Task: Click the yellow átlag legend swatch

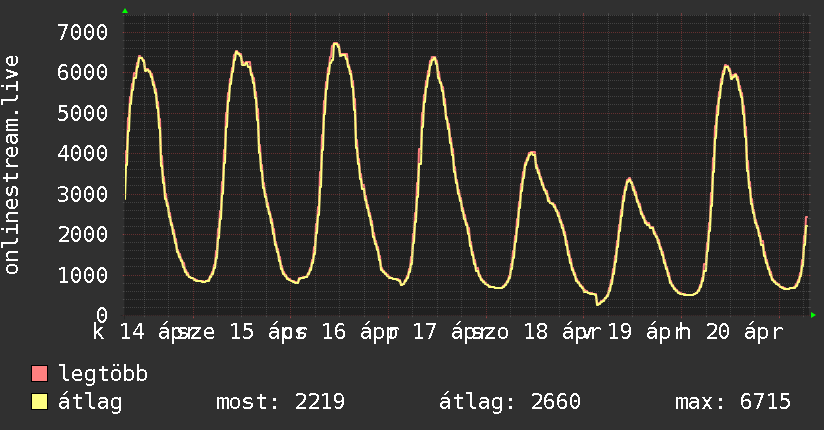Action: [x=40, y=402]
